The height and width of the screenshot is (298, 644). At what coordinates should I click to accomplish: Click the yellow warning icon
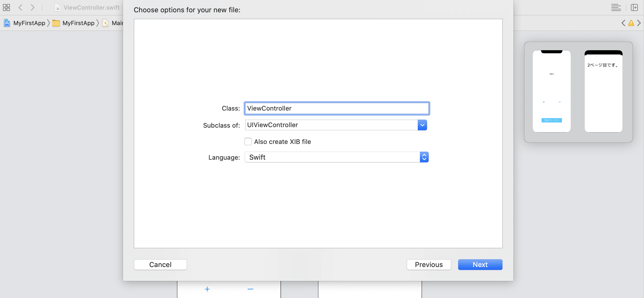(631, 23)
